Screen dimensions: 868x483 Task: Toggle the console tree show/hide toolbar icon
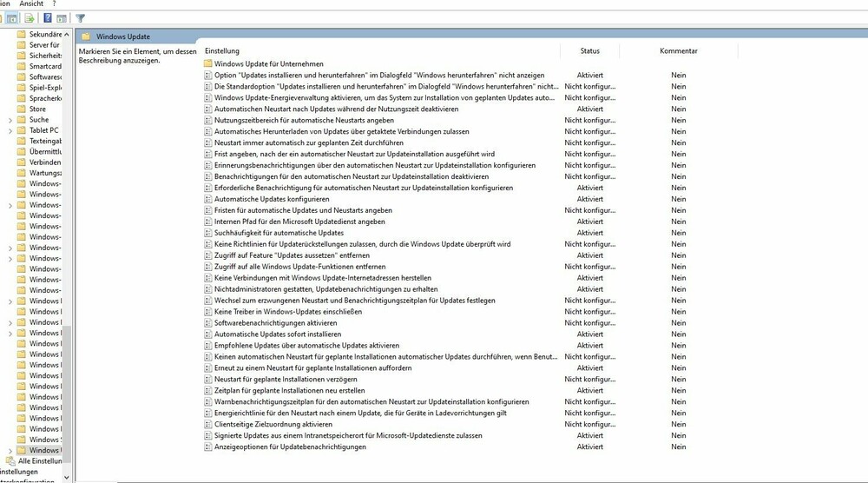[x=13, y=18]
